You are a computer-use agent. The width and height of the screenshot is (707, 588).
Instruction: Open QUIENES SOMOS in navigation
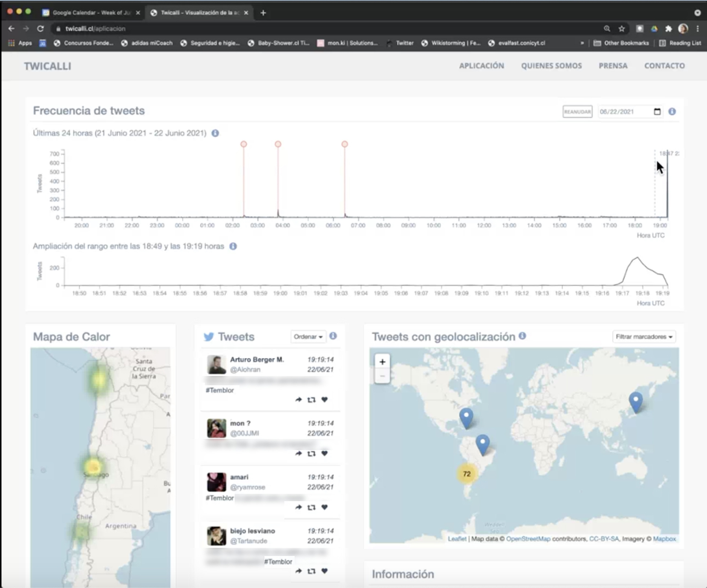[551, 66]
